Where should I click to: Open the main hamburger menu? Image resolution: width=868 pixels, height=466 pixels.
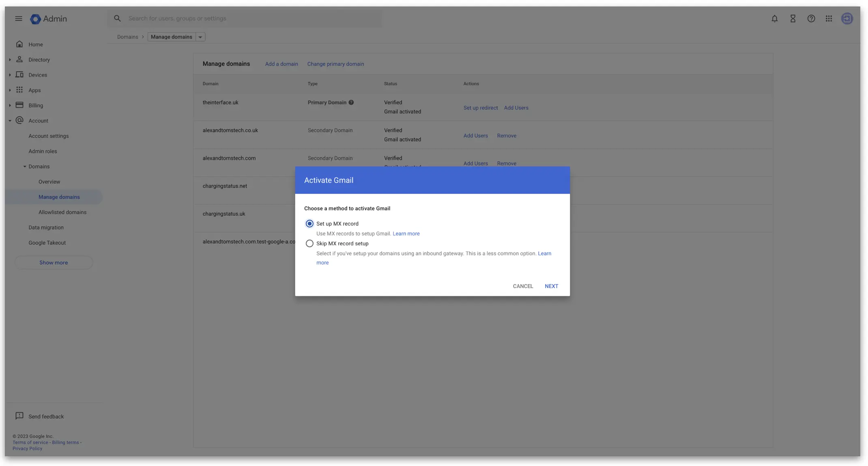coord(19,19)
